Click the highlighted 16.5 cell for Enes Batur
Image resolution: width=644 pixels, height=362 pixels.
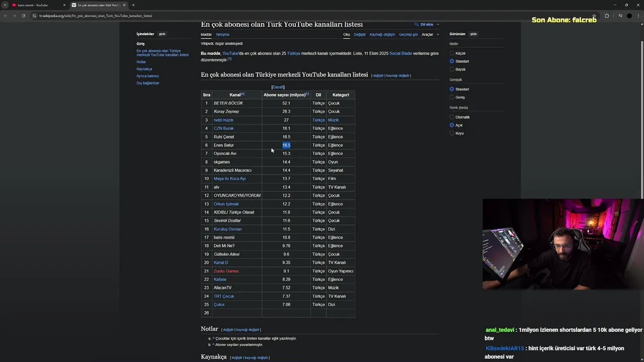tap(286, 145)
